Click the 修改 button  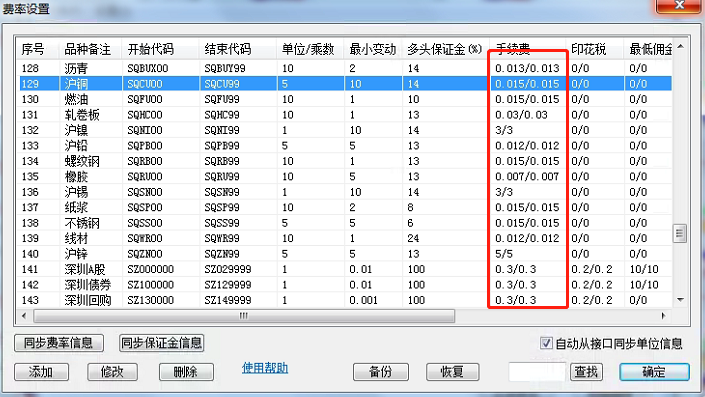coord(112,372)
